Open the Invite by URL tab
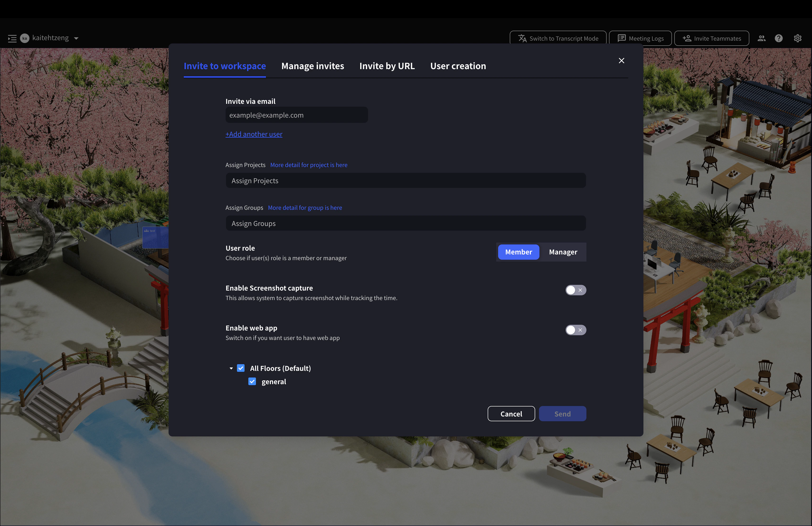The image size is (812, 526). coord(387,66)
